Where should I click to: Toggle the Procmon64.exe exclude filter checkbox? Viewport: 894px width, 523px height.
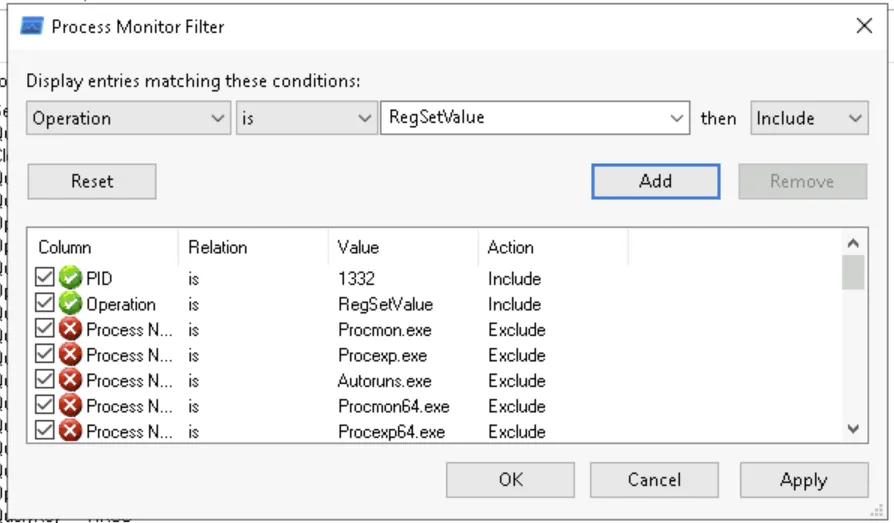(44, 405)
